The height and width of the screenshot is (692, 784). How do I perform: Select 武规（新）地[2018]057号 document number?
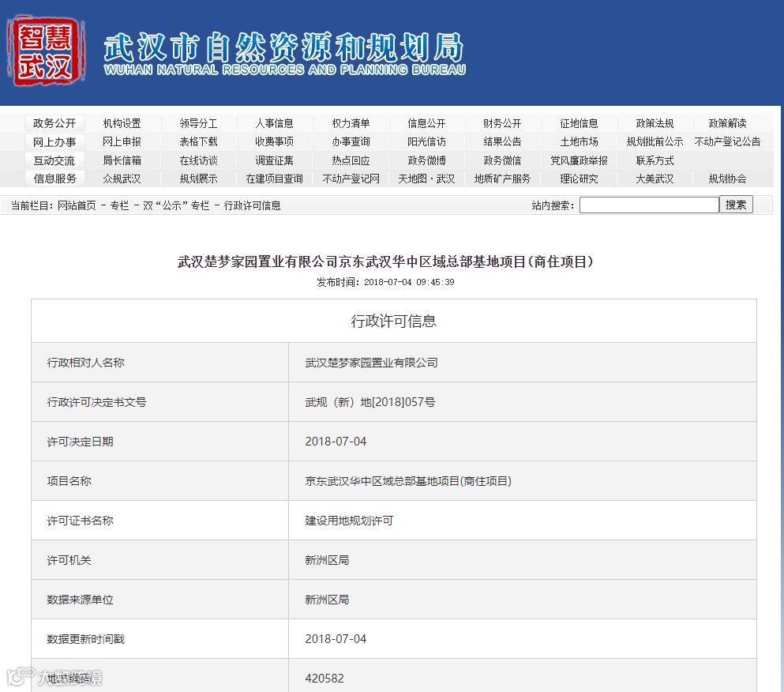(x=370, y=402)
